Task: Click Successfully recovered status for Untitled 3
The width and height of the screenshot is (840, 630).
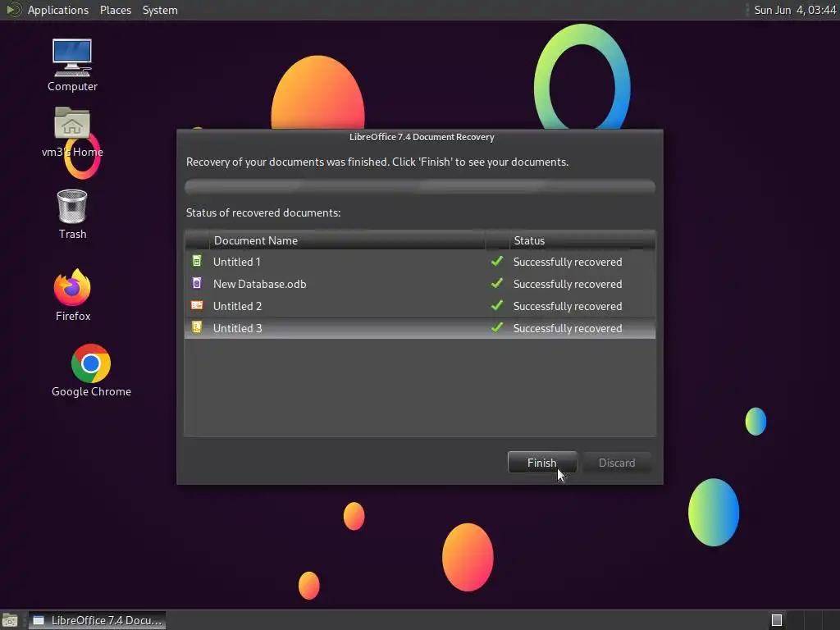Action: click(568, 328)
